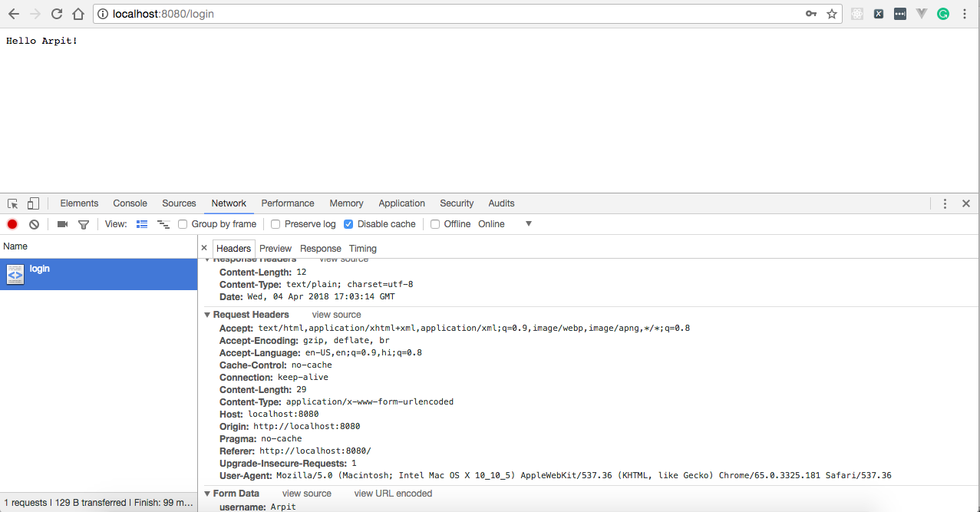Toggle the device toolbar icon
The width and height of the screenshot is (980, 512).
[x=33, y=203]
